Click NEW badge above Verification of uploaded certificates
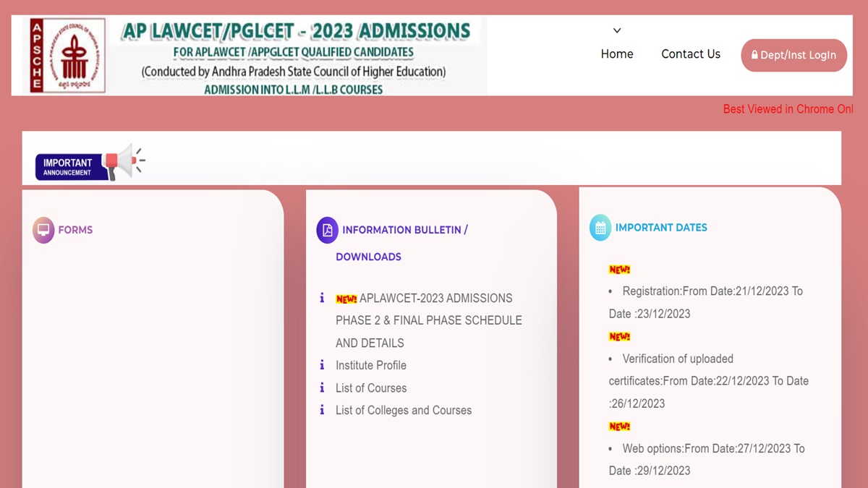 (x=620, y=336)
